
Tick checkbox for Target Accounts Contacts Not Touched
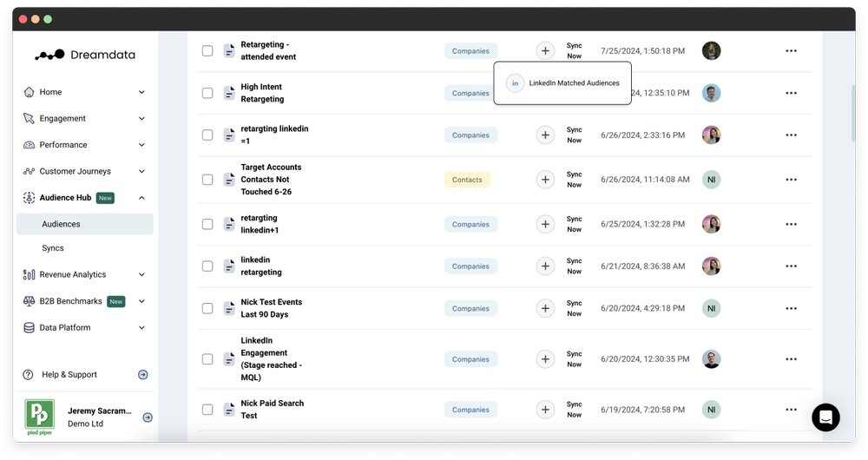pyautogui.click(x=207, y=180)
